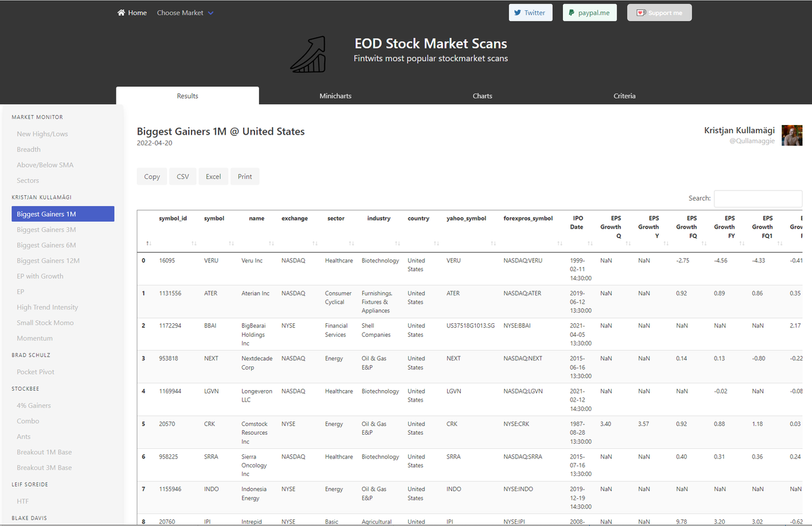Image resolution: width=812 pixels, height=526 pixels.
Task: Click the Support me button
Action: coord(659,13)
